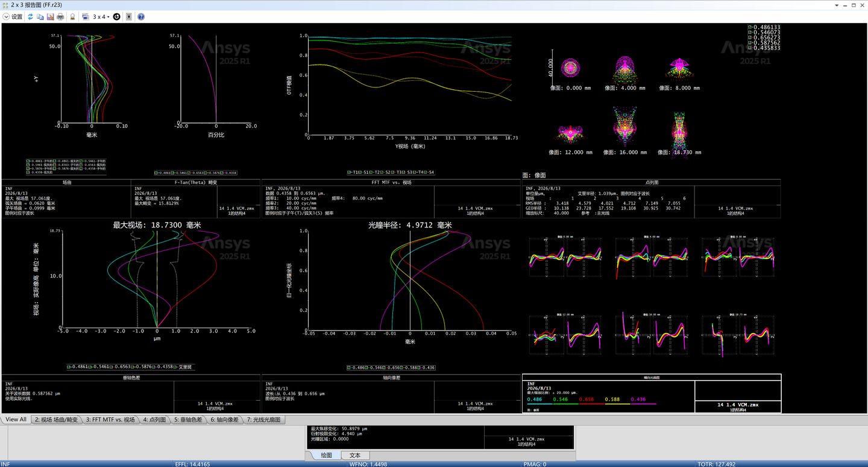
Task: Click the INF status bar entry
Action: coord(5,464)
